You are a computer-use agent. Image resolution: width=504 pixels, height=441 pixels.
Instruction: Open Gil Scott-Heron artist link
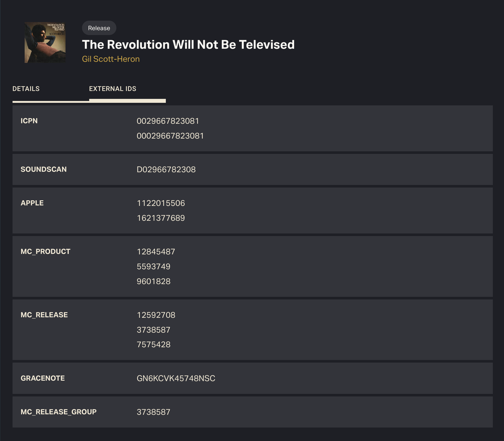click(111, 59)
